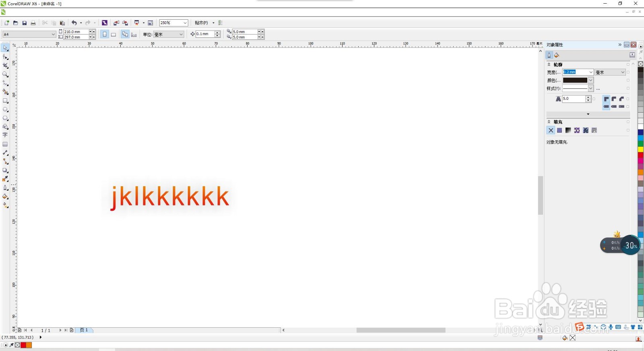Viewport: 644px width, 351px height.
Task: Open a file via folder icon
Action: coord(15,23)
